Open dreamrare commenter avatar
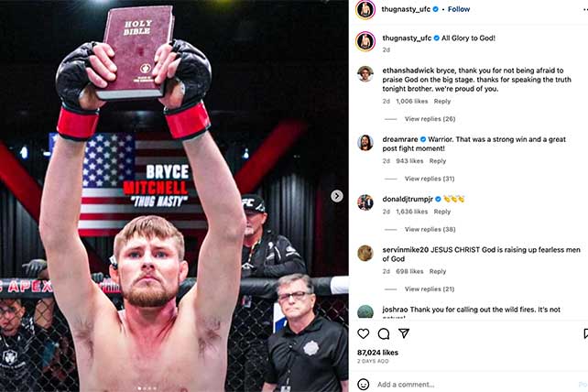 [x=365, y=143]
